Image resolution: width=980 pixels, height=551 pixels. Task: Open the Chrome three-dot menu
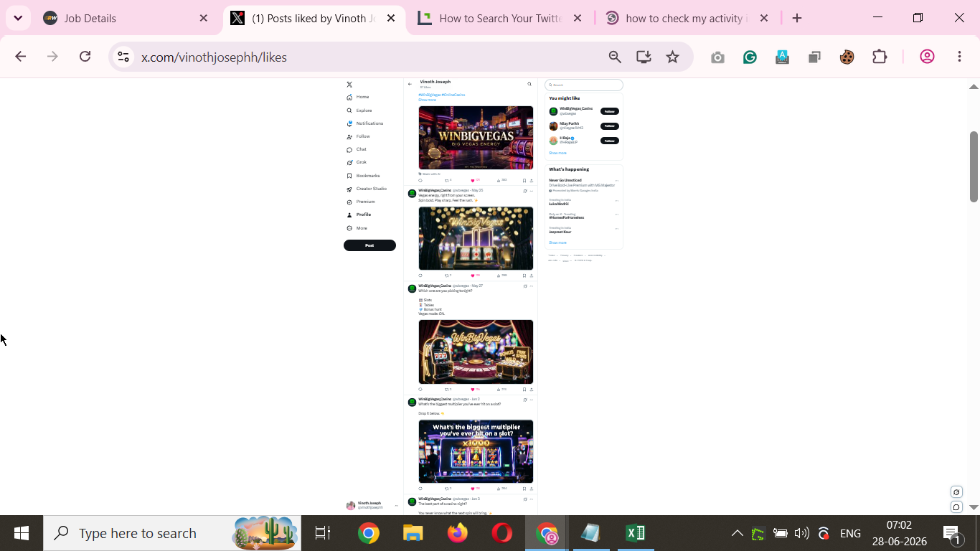[x=959, y=57]
